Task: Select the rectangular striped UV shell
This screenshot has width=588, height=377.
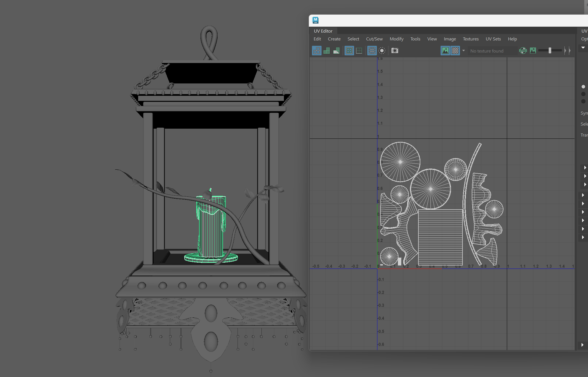Action: [440, 237]
